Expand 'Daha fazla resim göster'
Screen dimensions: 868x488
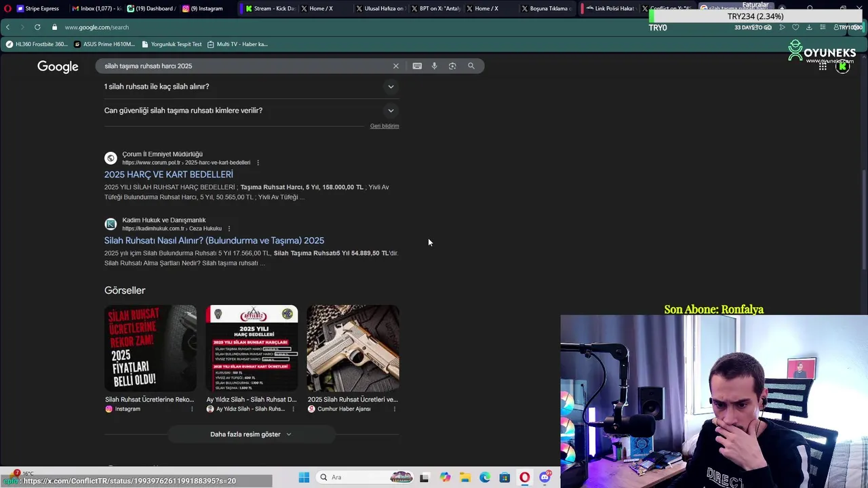(251, 434)
